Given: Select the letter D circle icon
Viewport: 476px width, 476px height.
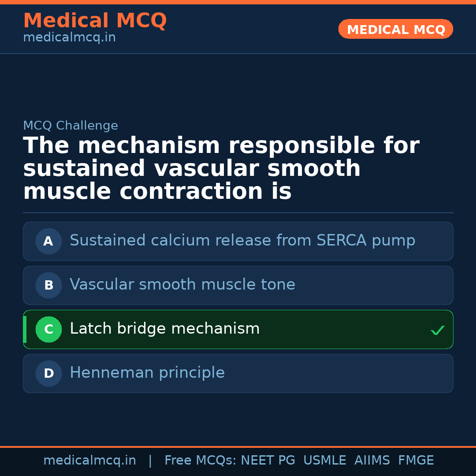Looking at the screenshot, I should click(48, 373).
